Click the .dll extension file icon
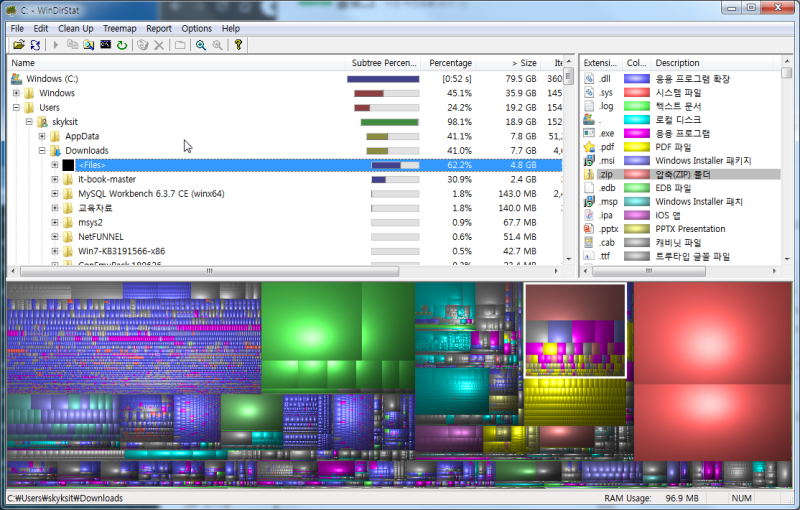The width and height of the screenshot is (800, 510). (x=589, y=79)
